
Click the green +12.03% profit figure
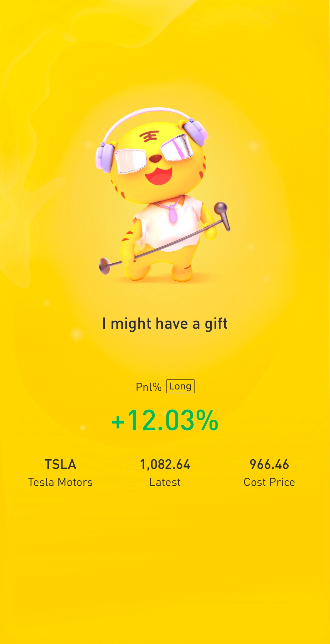click(x=165, y=421)
